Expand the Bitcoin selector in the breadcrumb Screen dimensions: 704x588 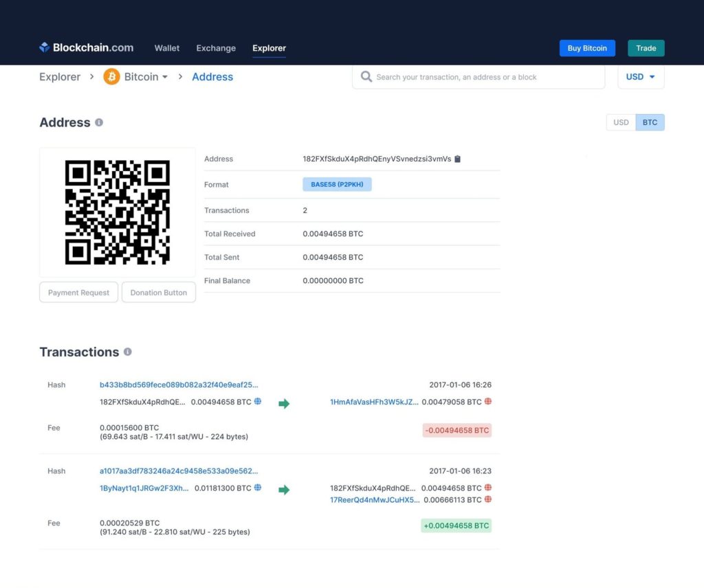pos(164,77)
